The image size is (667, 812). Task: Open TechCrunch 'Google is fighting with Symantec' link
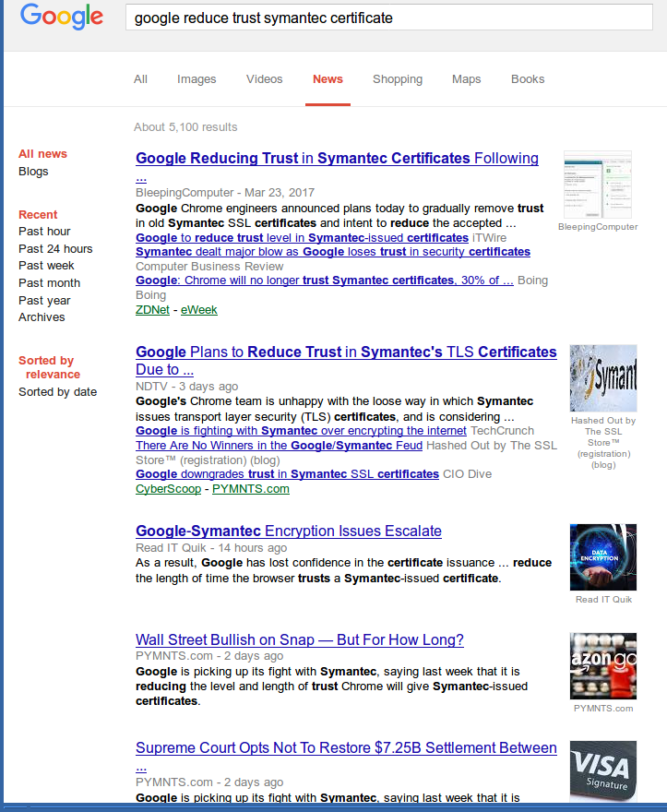(x=301, y=431)
